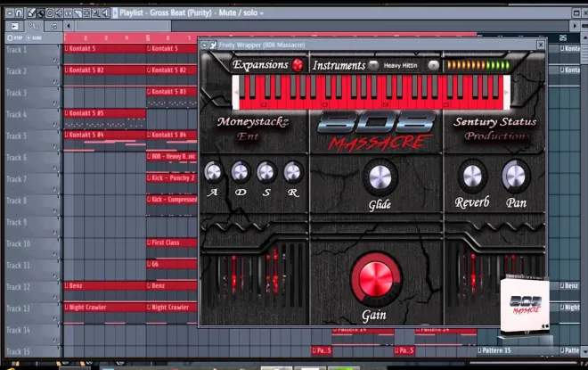Image resolution: width=588 pixels, height=370 pixels.
Task: Open the playlist options menu arrow
Action: point(10,13)
